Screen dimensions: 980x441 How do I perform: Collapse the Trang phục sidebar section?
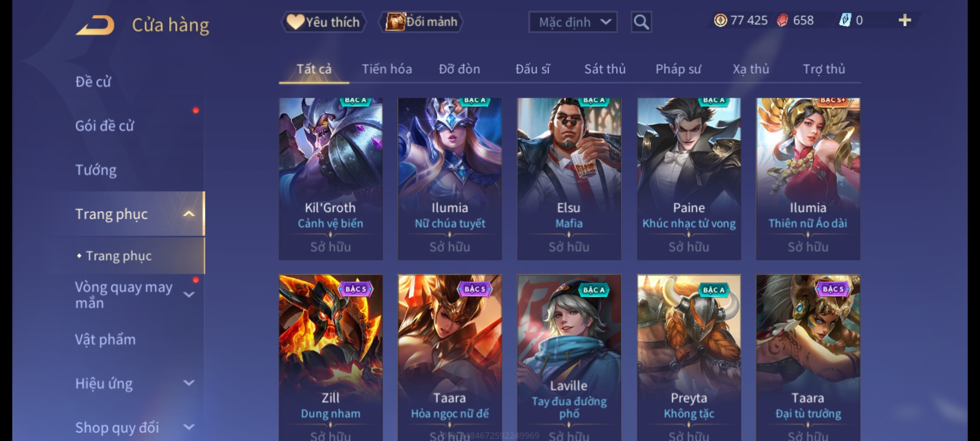189,214
